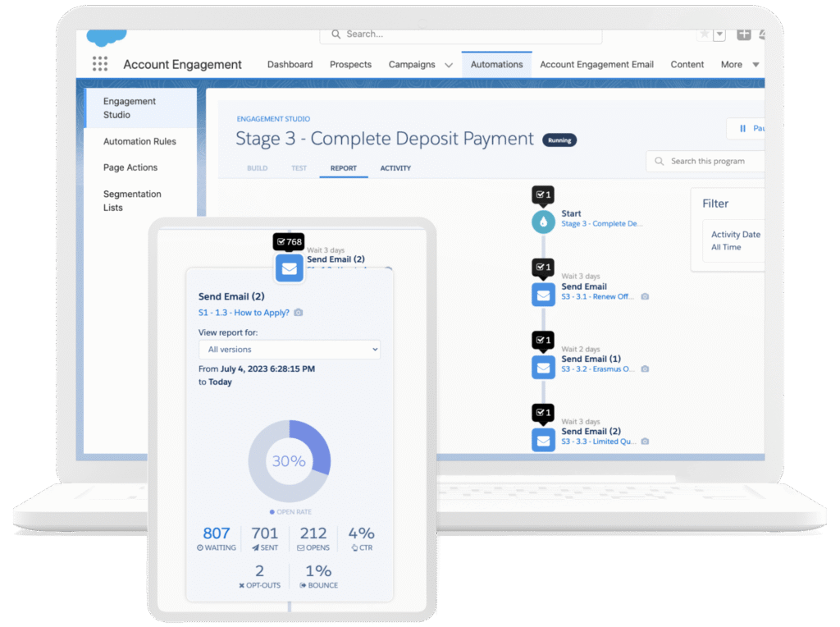Click camera icon beside S1 - 1.3 How to Apply
The image size is (840, 627).
(299, 313)
